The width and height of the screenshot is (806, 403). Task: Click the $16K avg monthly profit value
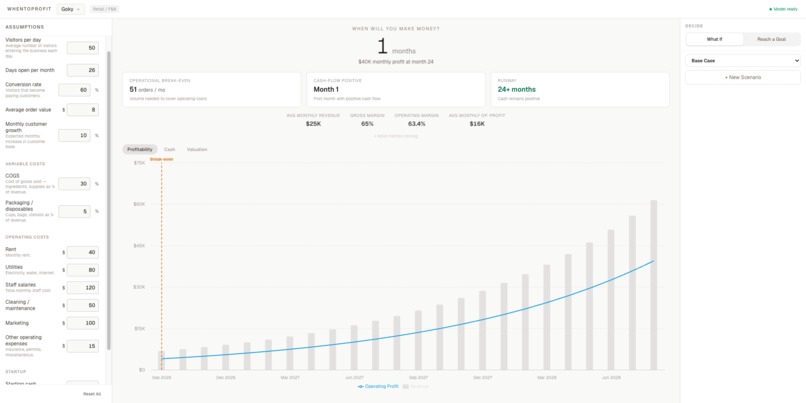click(x=477, y=124)
